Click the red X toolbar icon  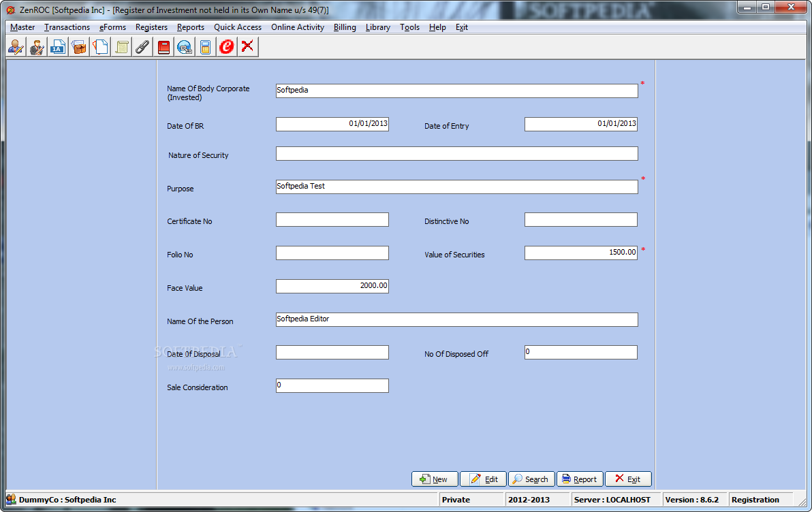[x=247, y=47]
